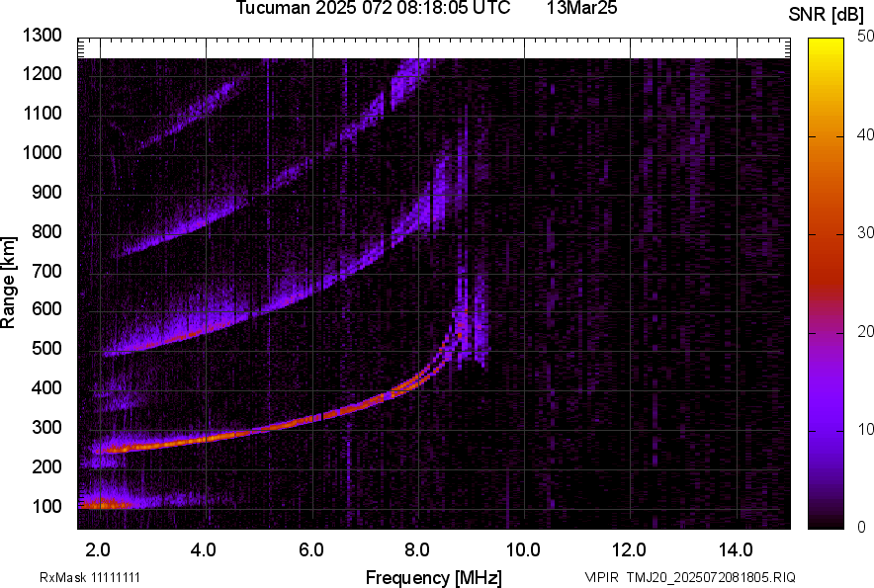874x588 pixels.
Task: Click the RxMask 11111111 text
Action: [82, 577]
